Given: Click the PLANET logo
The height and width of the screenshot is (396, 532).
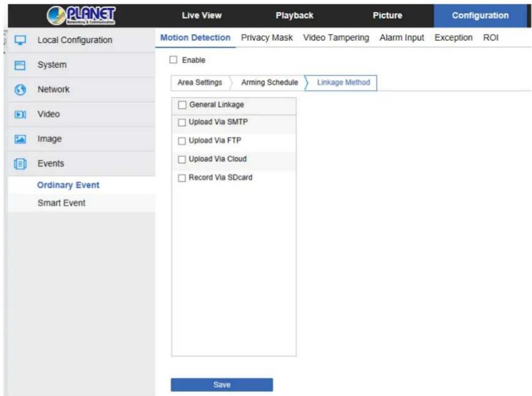Looking at the screenshot, I should [x=81, y=16].
